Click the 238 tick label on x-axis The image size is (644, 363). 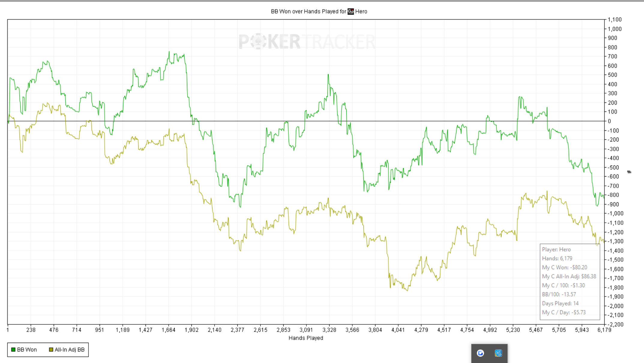tap(31, 330)
